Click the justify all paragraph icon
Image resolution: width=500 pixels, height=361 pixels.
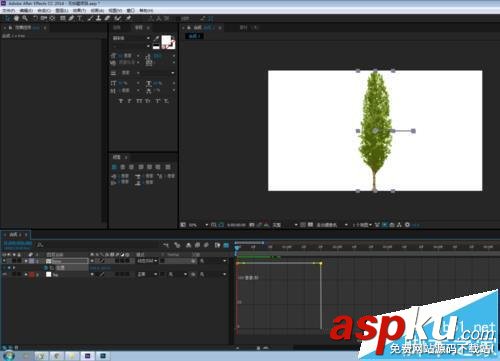[168, 167]
